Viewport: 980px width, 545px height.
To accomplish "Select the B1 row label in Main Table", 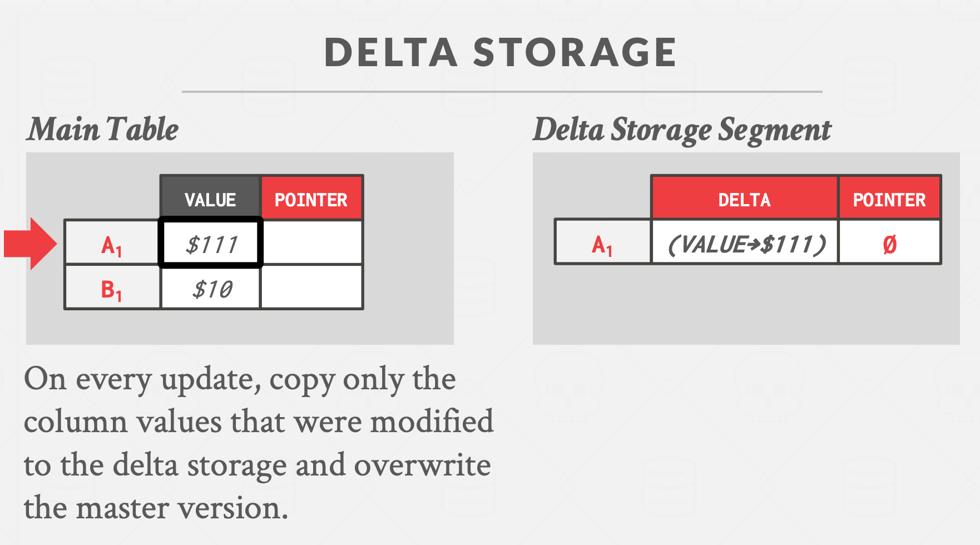I will [x=112, y=289].
